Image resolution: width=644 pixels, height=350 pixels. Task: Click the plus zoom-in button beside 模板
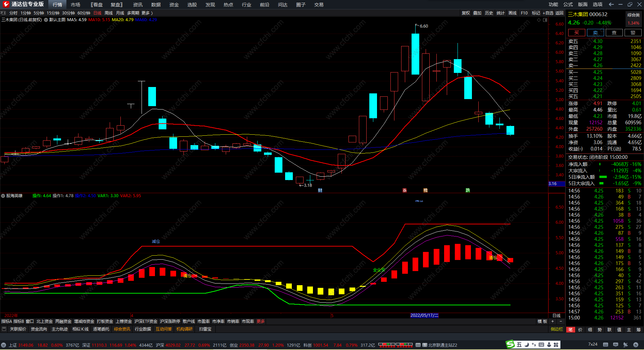point(552,321)
